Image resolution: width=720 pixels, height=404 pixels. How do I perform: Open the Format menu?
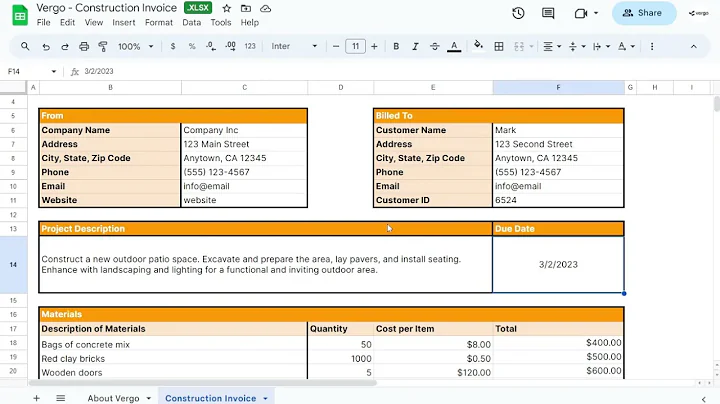tap(158, 22)
